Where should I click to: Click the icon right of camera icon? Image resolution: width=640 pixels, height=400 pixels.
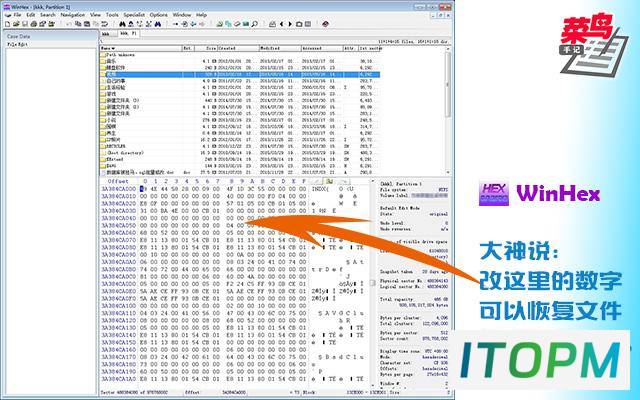click(308, 24)
